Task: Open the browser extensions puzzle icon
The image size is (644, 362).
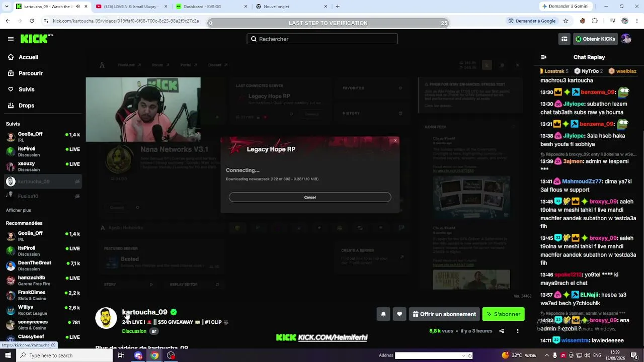Action: pyautogui.click(x=595, y=21)
